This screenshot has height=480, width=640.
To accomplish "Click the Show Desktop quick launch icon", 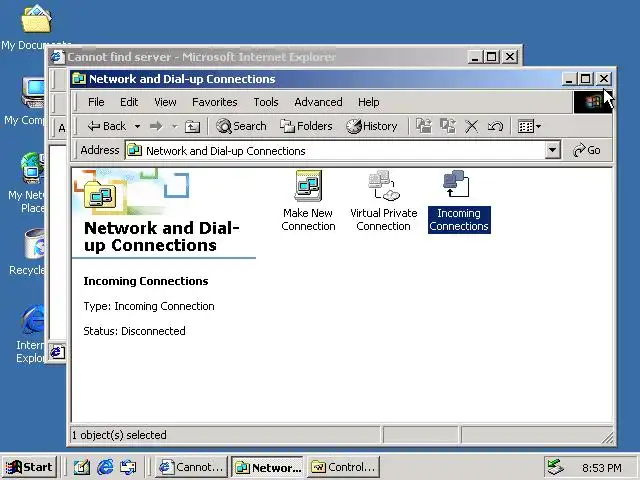I will pos(81,467).
